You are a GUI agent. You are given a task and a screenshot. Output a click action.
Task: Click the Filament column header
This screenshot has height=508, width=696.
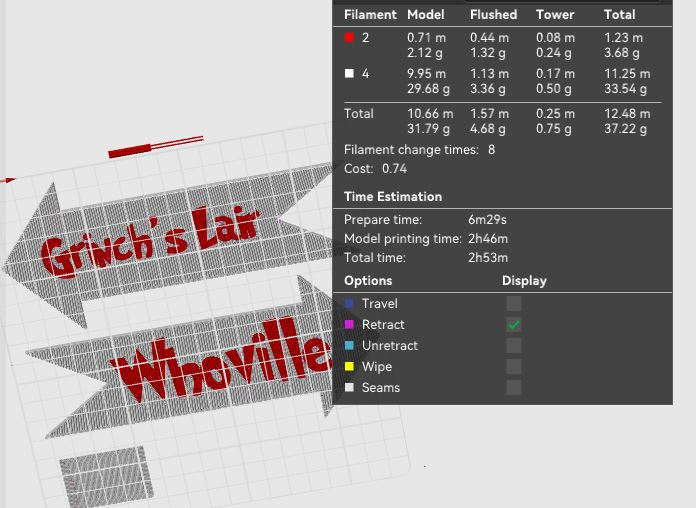[x=370, y=15]
